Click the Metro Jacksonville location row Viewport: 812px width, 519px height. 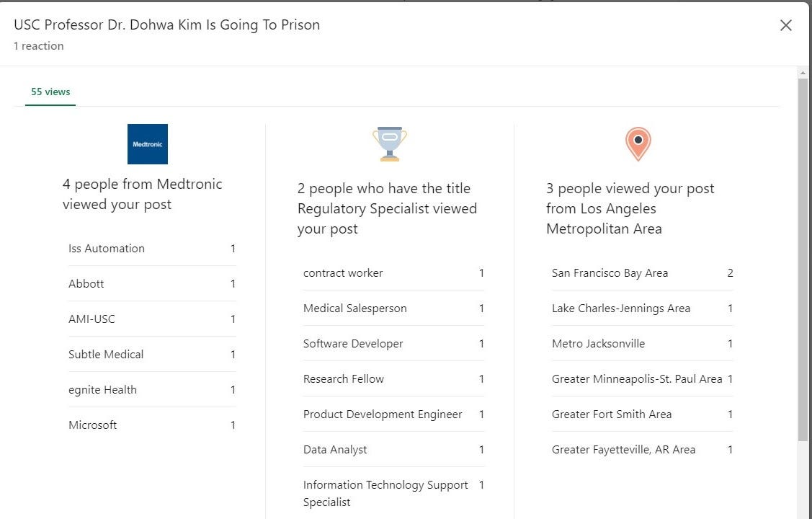[643, 343]
